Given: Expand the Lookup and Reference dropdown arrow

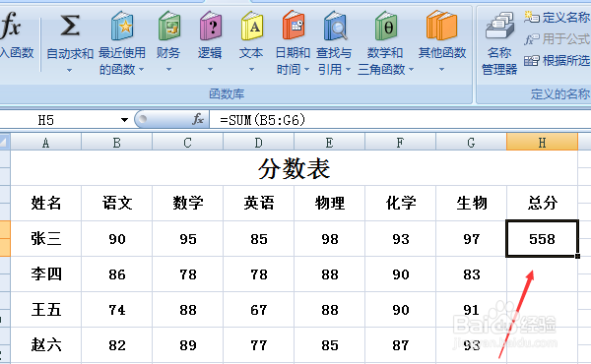Looking at the screenshot, I should tap(348, 69).
